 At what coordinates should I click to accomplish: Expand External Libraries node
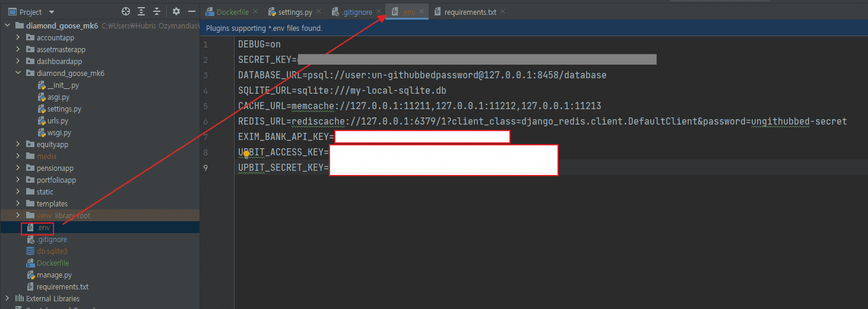click(7, 298)
